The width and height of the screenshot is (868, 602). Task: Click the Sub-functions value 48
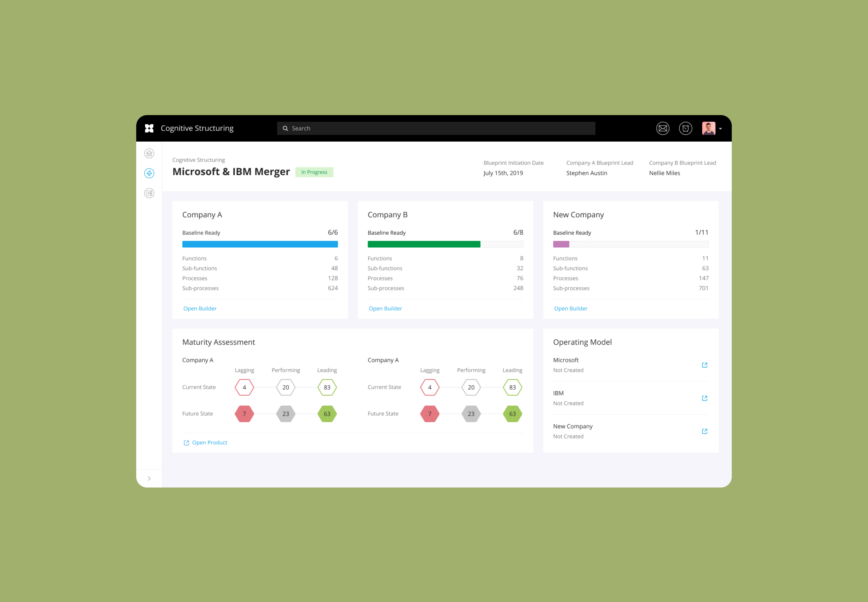coord(334,268)
